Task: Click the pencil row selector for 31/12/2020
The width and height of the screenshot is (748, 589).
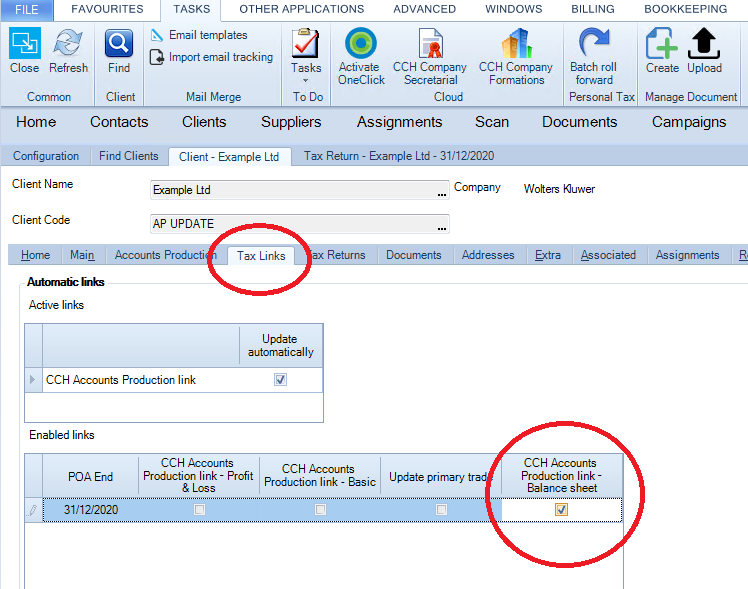Action: click(33, 510)
